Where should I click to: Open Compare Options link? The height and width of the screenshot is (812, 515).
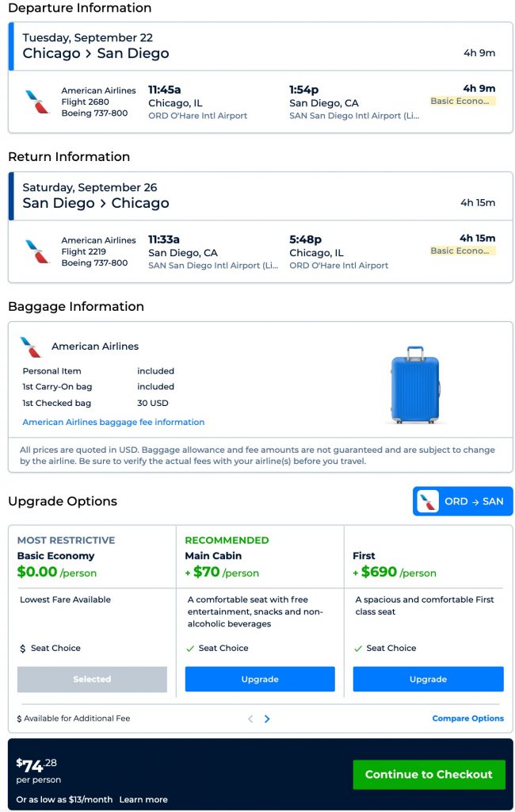pos(467,718)
